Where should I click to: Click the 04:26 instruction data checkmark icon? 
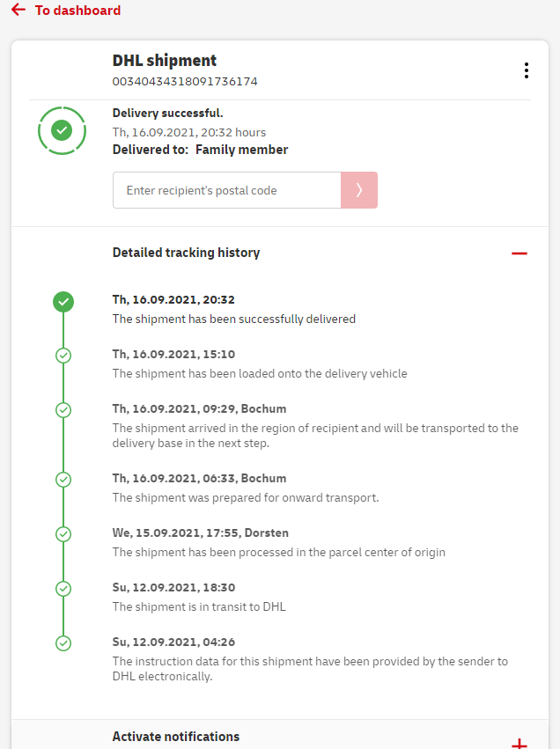tap(63, 643)
